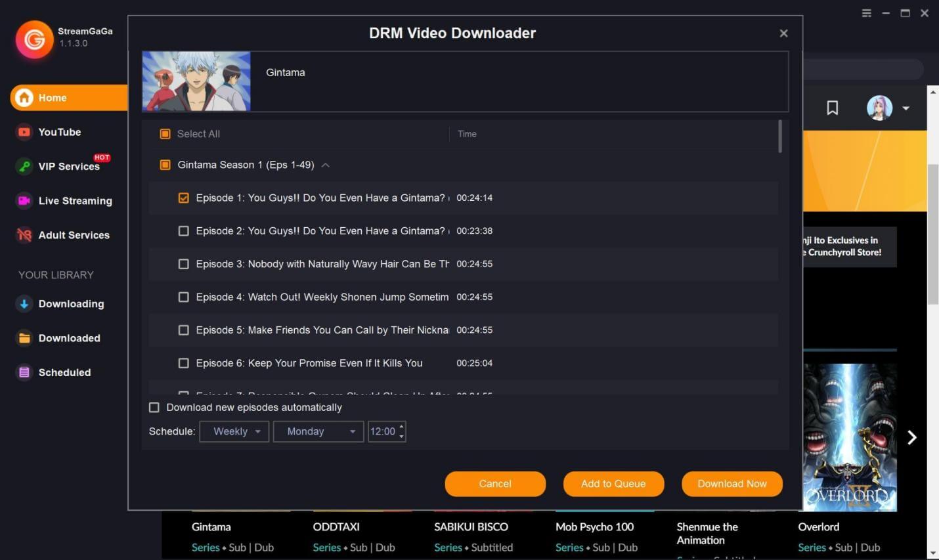Open the Home menu item
Image resolution: width=939 pixels, height=560 pixels.
pos(69,98)
